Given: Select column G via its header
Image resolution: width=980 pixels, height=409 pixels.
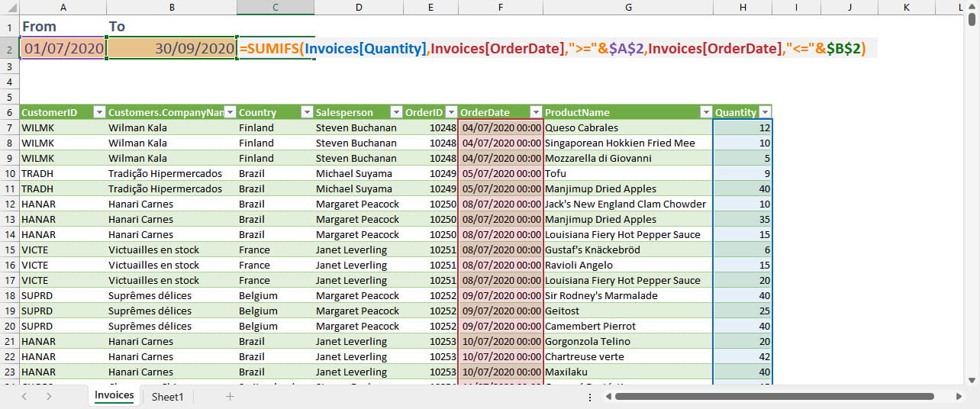Looking at the screenshot, I should tap(627, 8).
